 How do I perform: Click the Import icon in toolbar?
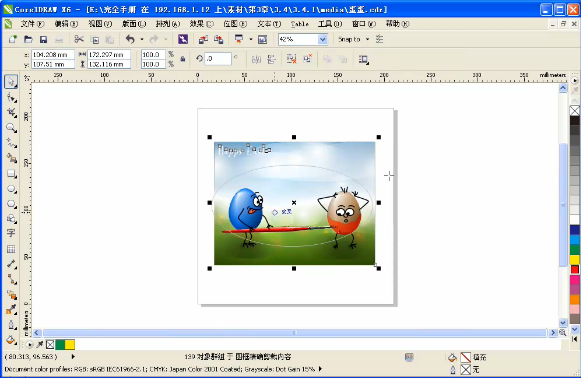tap(203, 39)
